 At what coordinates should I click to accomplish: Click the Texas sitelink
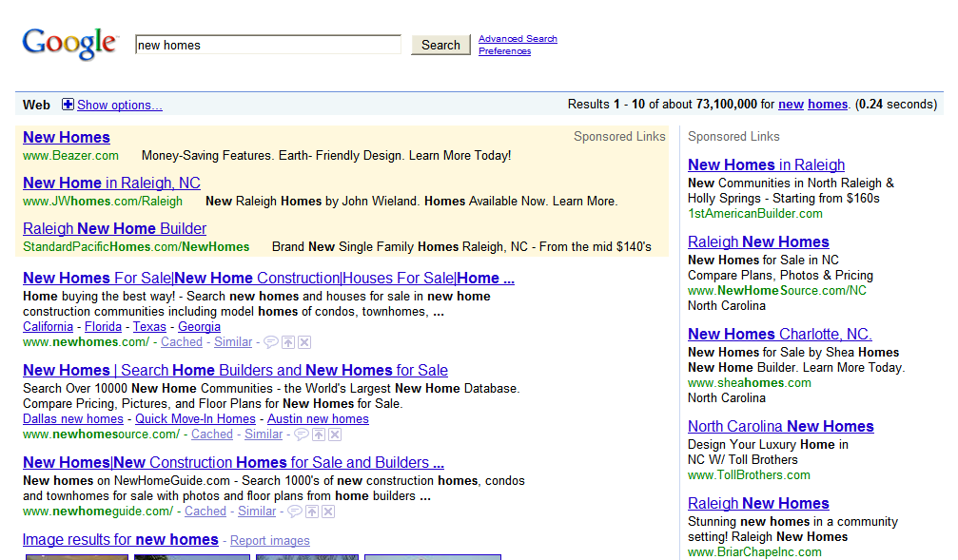pos(149,327)
